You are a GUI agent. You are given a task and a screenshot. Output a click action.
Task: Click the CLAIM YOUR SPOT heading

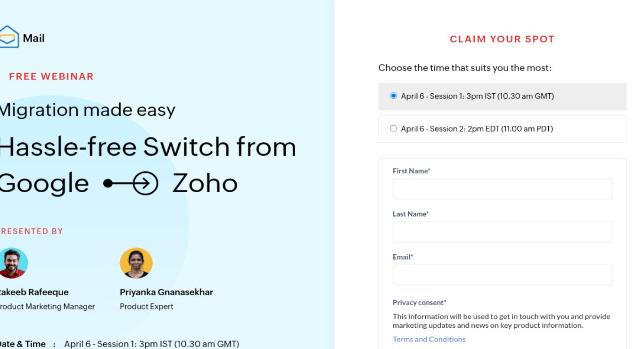(x=502, y=40)
